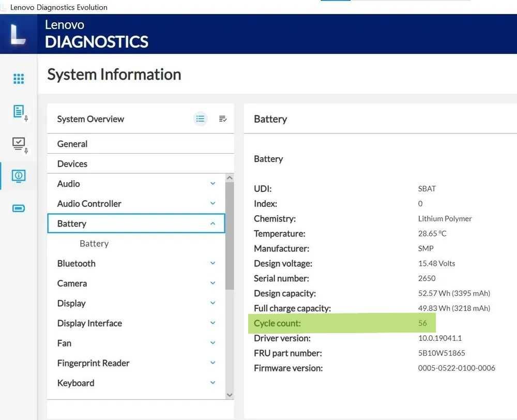Click the Lenovo L logo
517x420 pixels.
18,34
